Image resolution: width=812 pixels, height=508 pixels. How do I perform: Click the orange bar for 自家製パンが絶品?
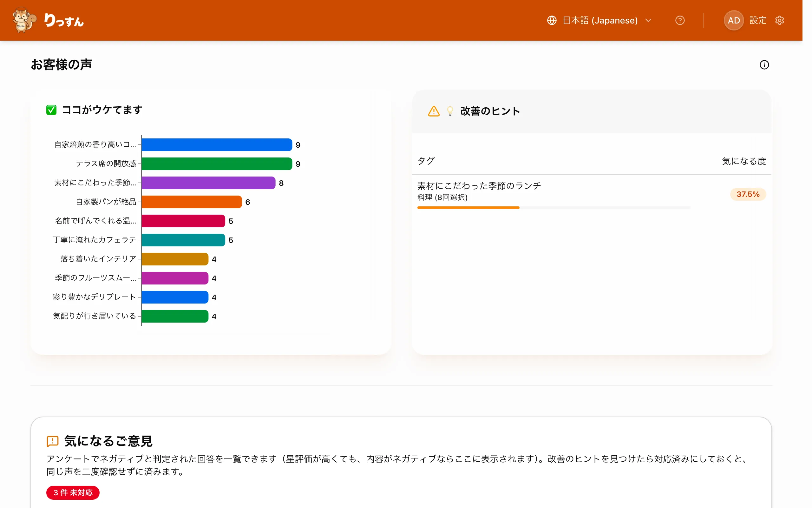point(192,202)
